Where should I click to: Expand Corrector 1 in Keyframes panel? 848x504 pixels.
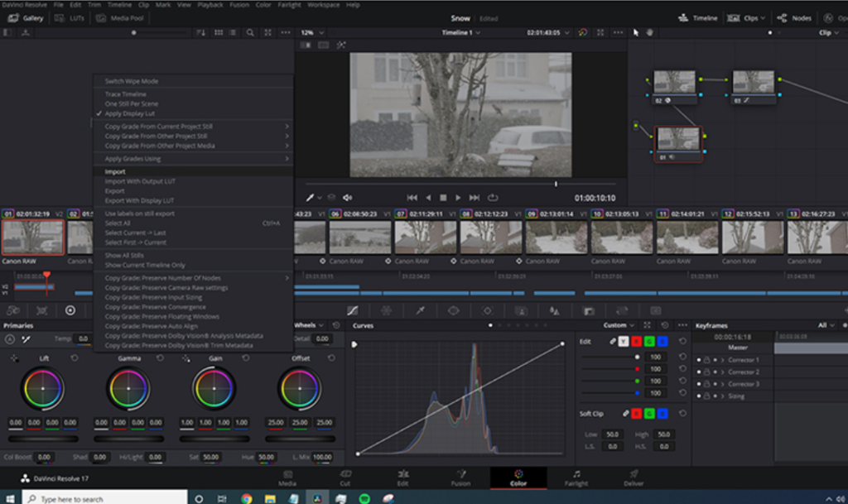click(x=722, y=360)
